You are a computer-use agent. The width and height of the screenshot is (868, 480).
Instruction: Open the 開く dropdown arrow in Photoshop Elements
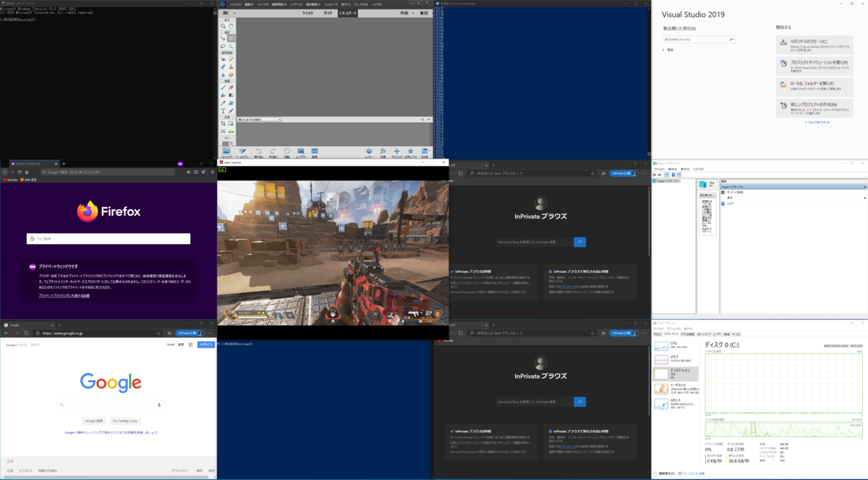234,13
